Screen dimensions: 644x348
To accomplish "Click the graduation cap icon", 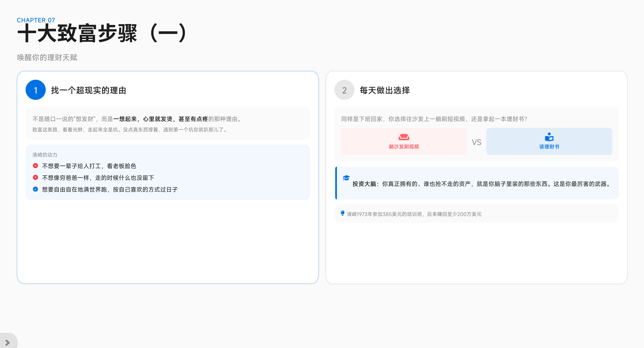I will [346, 178].
